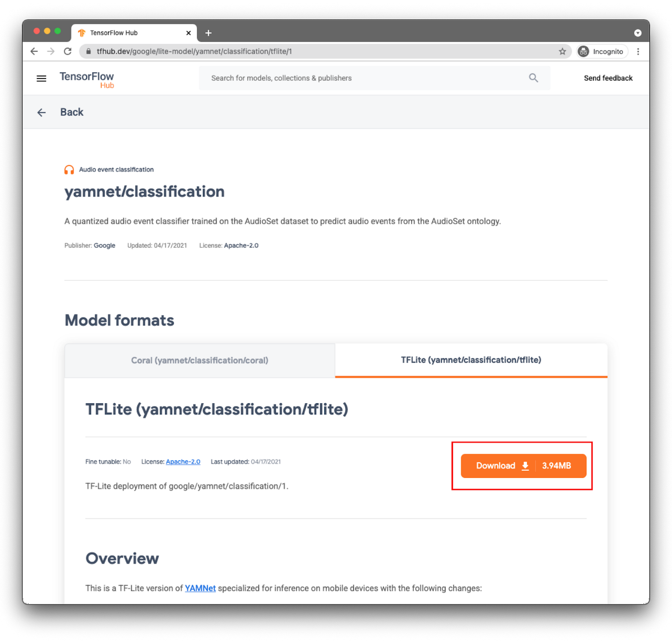Open the window controls chevron at top right
The width and height of the screenshot is (672, 643).
tap(637, 33)
